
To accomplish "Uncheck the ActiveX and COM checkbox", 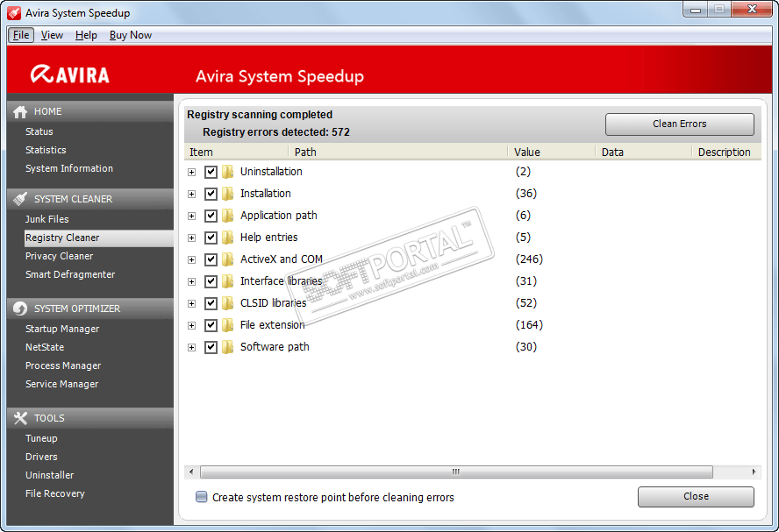I will click(211, 259).
